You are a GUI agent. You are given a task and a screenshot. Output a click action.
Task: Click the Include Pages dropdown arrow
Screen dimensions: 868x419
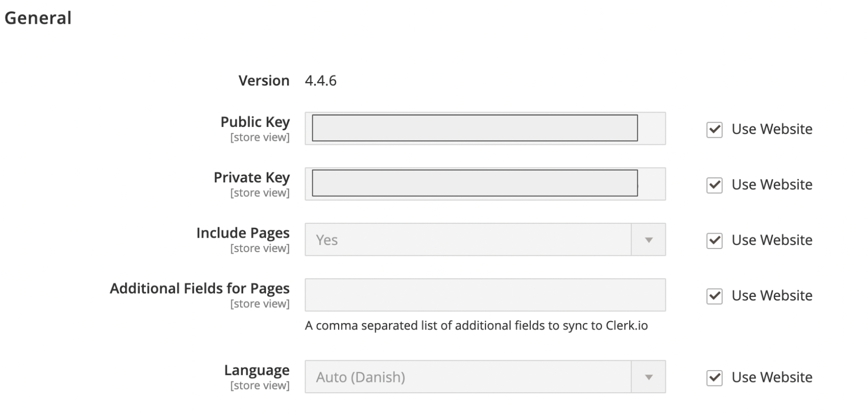pyautogui.click(x=648, y=240)
